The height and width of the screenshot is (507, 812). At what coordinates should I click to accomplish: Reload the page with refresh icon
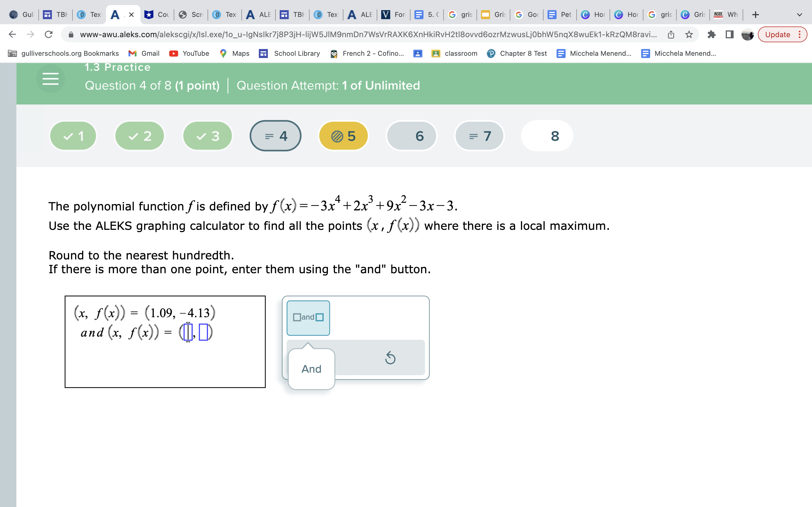[x=49, y=35]
